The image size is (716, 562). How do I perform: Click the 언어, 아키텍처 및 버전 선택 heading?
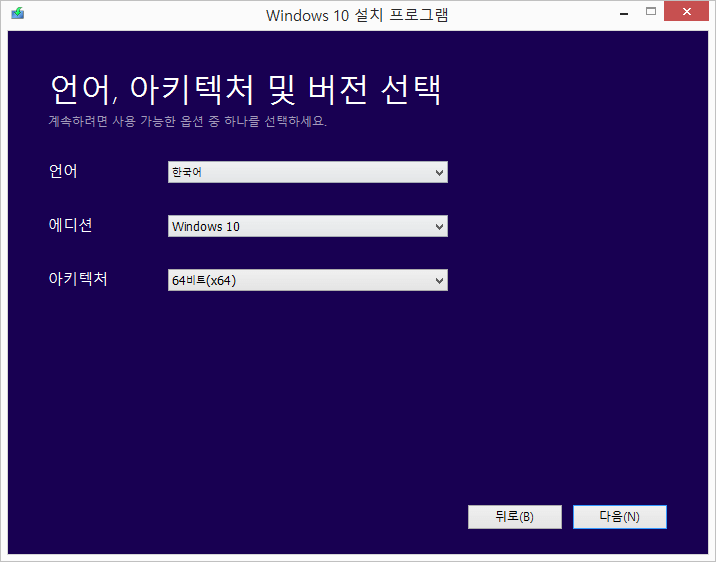(x=246, y=89)
